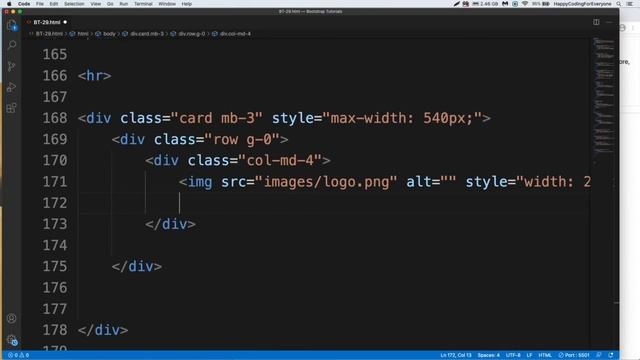The image size is (640, 360).
Task: Open the Terminal menu
Action: [x=143, y=4]
